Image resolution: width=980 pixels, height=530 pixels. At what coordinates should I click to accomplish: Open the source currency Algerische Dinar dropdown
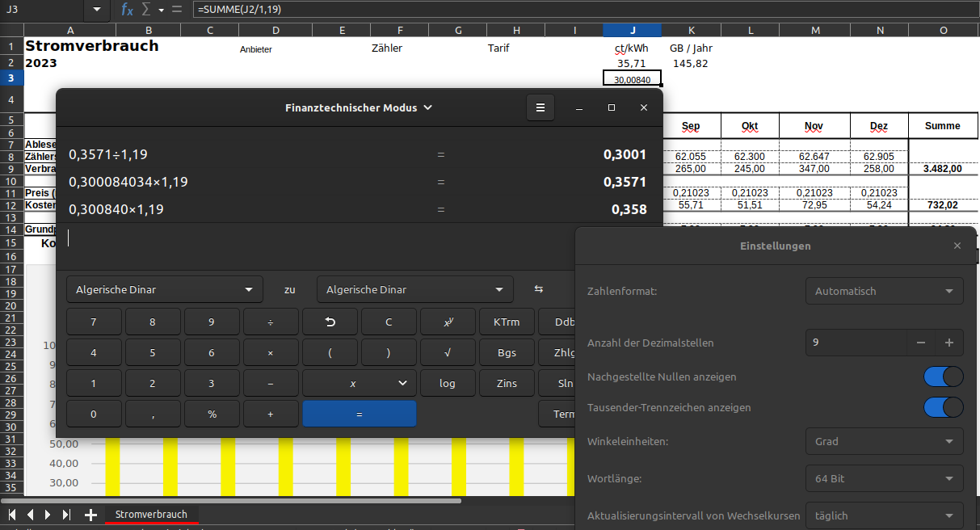[165, 289]
